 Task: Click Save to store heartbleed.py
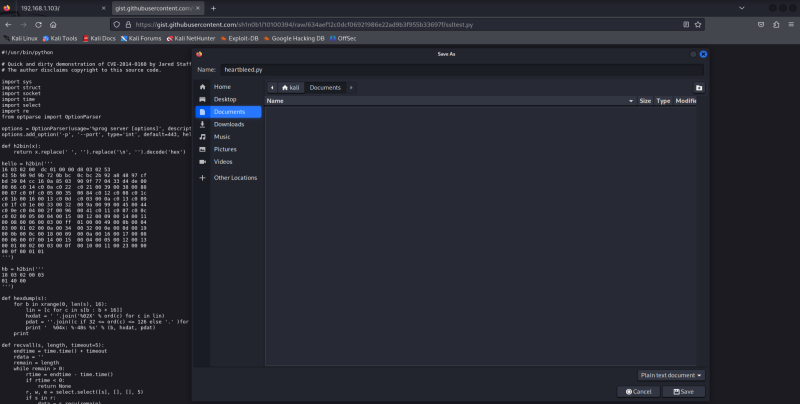[684, 392]
